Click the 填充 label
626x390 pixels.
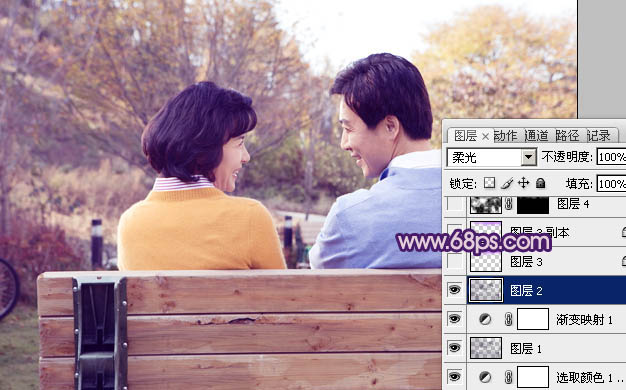(579, 184)
